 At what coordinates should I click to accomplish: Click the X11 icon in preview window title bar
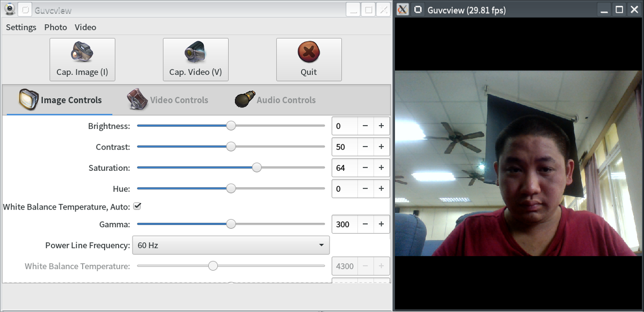click(402, 10)
